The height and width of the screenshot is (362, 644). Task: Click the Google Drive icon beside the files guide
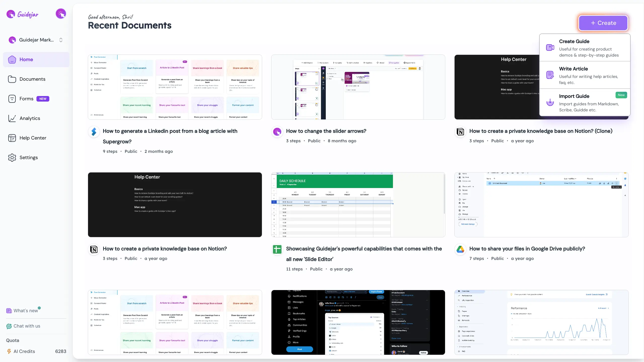coord(460,249)
